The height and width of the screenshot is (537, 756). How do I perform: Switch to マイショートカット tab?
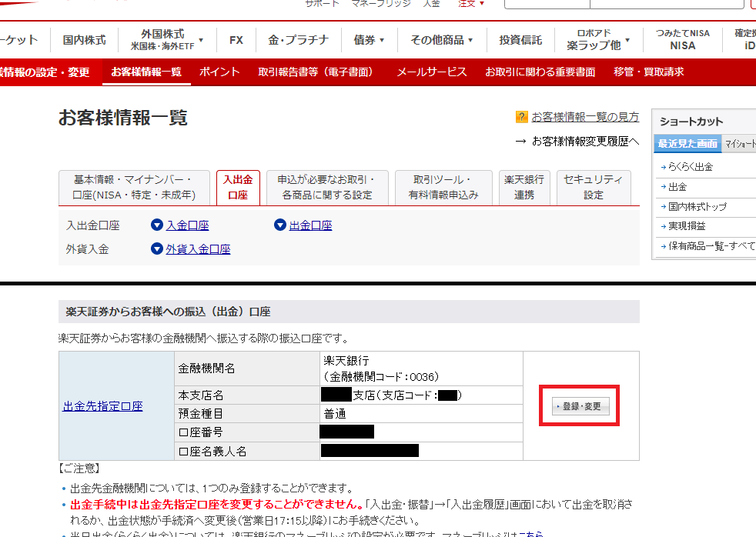[x=739, y=144]
